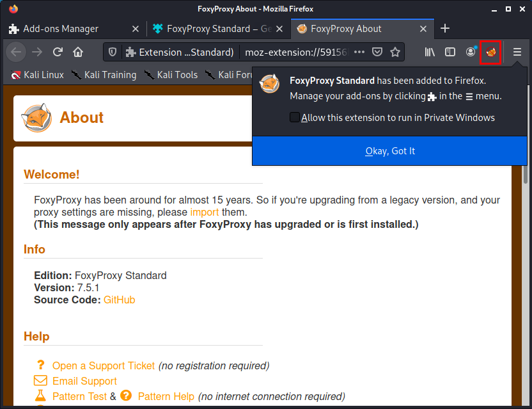The width and height of the screenshot is (532, 409).
Task: Open the Firefox Account icon
Action: pyautogui.click(x=471, y=52)
